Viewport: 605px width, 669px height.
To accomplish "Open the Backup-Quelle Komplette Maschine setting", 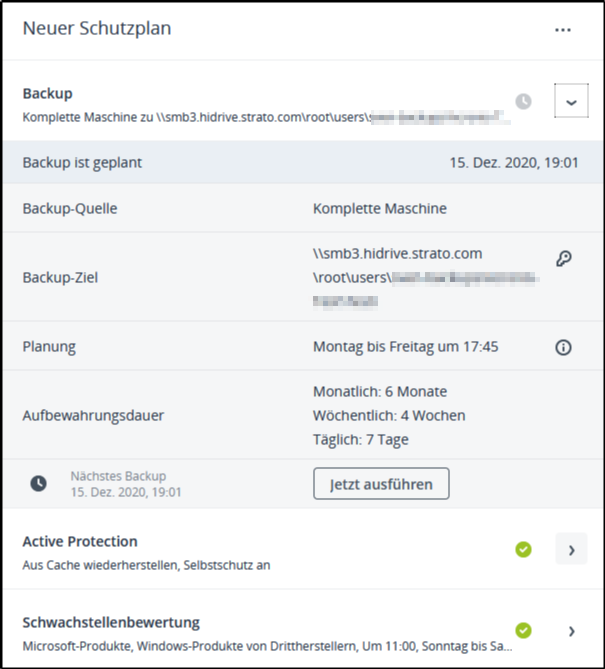I will [380, 209].
